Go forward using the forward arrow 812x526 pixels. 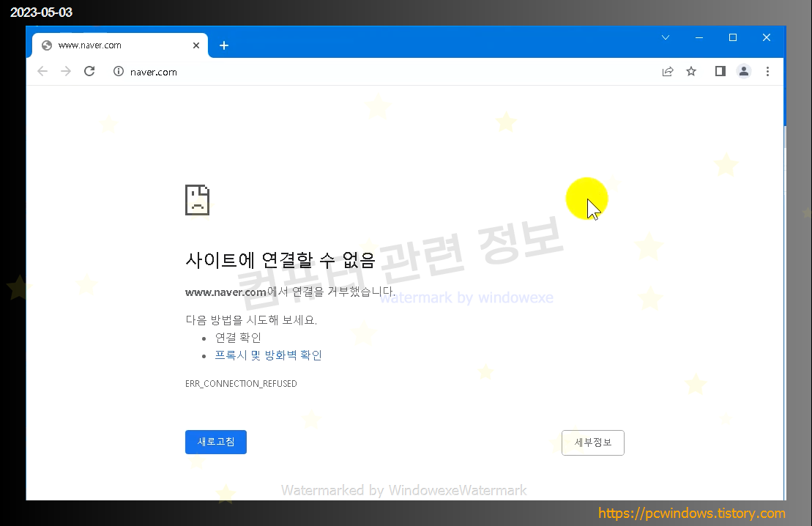pos(66,71)
